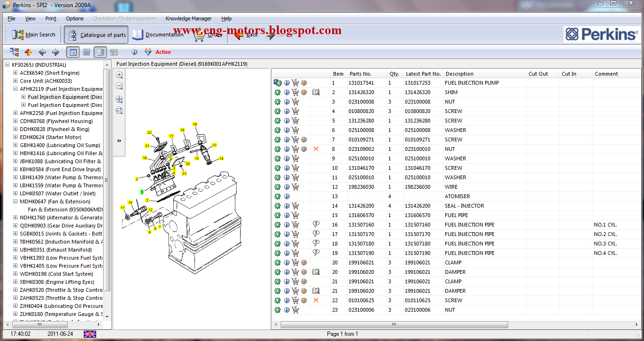The width and height of the screenshot is (644, 341).
Task: Click note bubble icon for NO.1 CYL. pipe
Action: pos(316,225)
